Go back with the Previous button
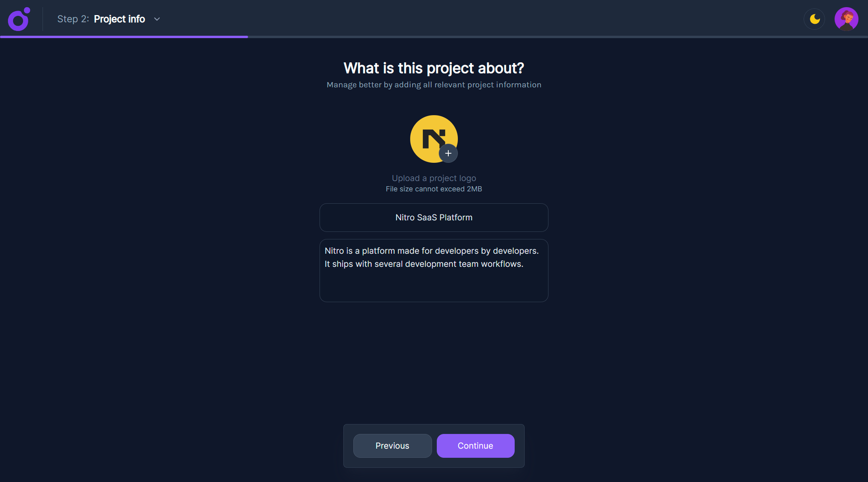This screenshot has width=868, height=482. [x=392, y=445]
